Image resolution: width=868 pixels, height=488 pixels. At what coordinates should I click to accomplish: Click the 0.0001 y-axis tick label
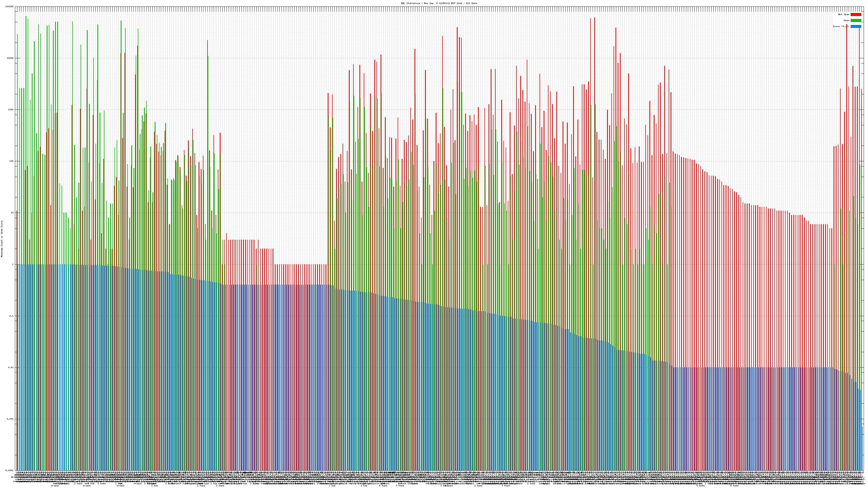[x=9, y=470]
